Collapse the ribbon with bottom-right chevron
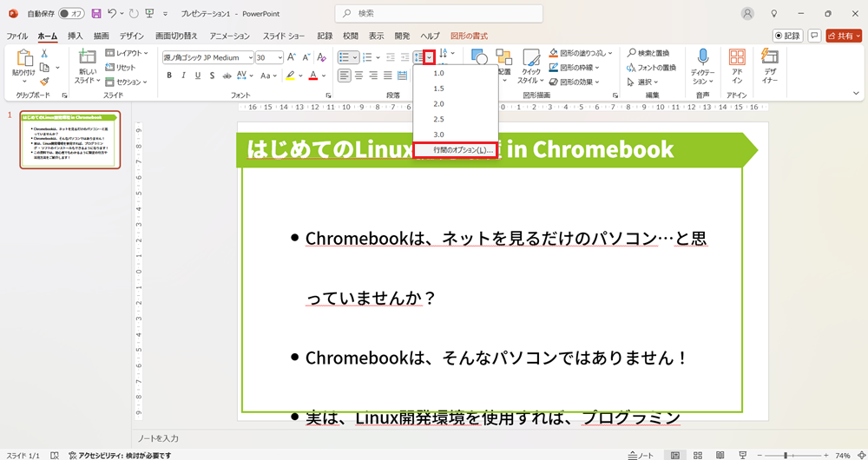 click(857, 93)
